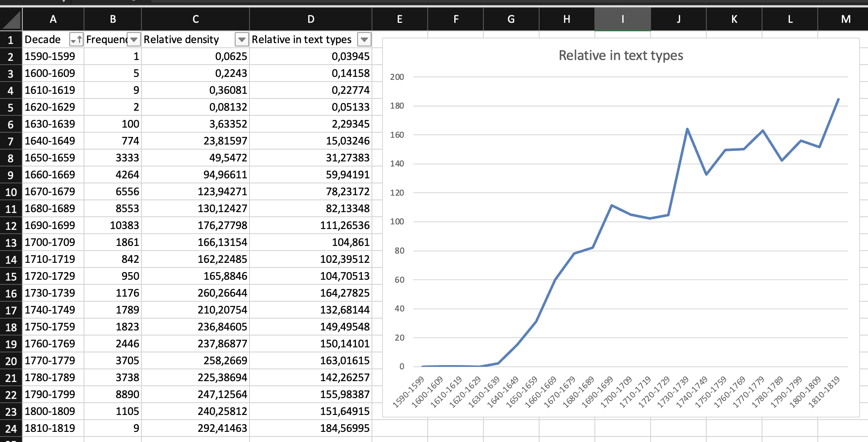Select density cell '94,96611'

(x=195, y=175)
